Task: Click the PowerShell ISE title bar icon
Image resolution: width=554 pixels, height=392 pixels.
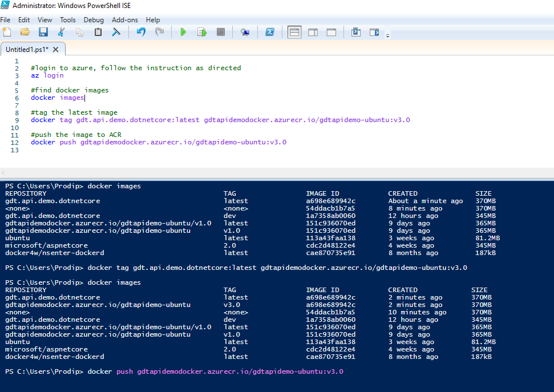Action: 5,5
